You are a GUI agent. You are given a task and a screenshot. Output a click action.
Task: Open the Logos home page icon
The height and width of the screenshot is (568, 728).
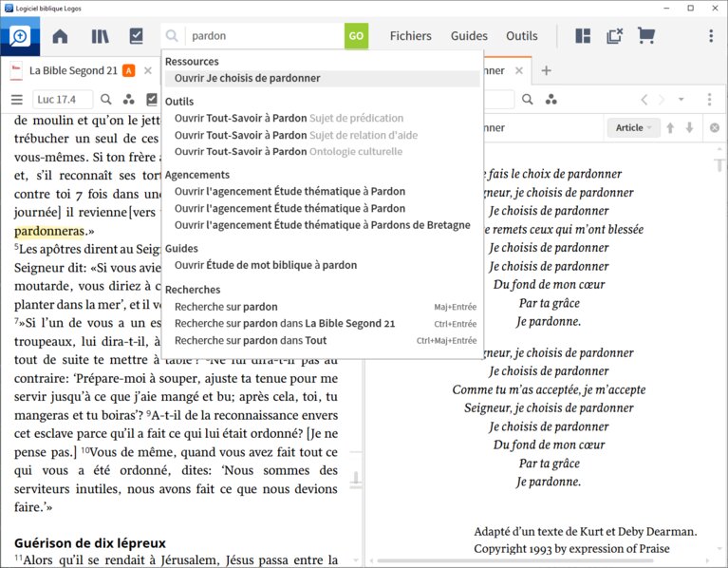[60, 36]
